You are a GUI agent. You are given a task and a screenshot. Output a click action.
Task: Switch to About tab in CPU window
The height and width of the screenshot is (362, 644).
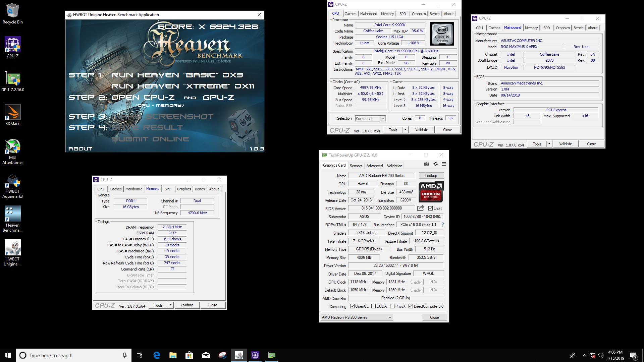point(449,14)
